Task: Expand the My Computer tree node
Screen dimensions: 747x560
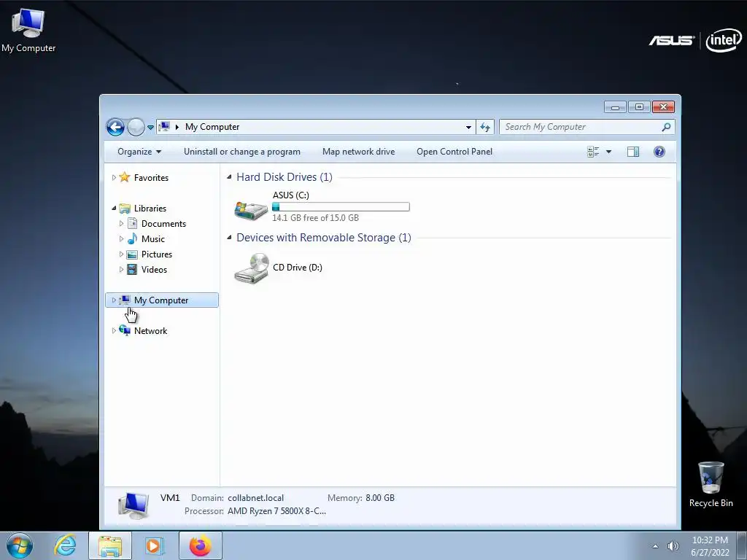Action: point(114,300)
